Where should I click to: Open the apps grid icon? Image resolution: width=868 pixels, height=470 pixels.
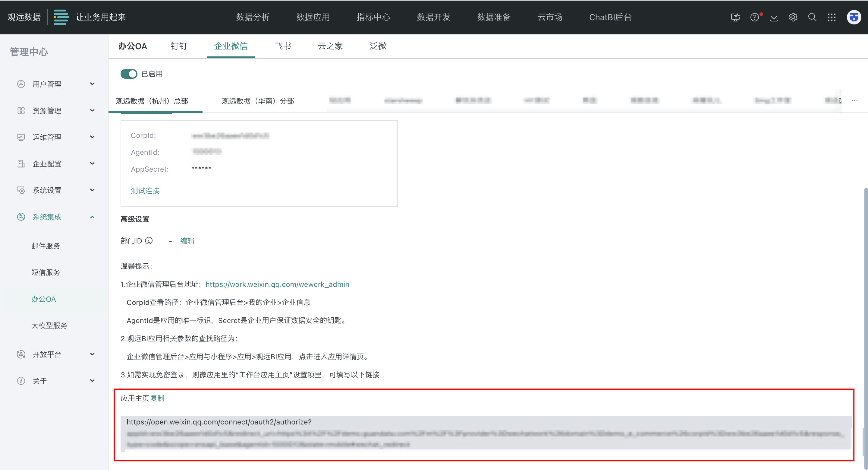[831, 17]
